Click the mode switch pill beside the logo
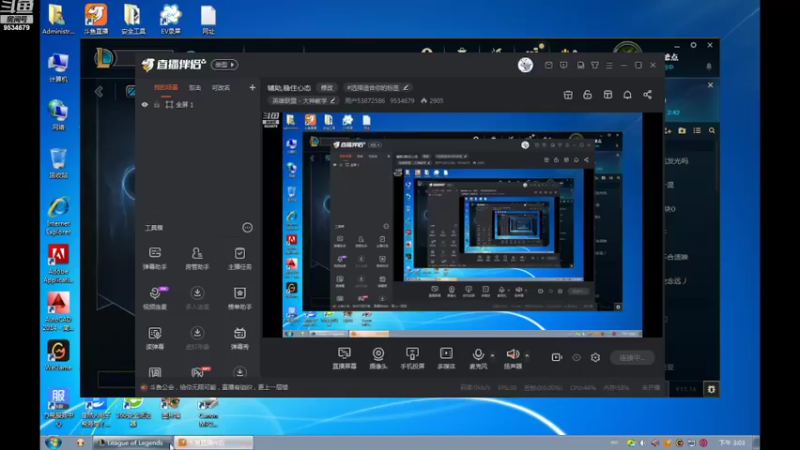This screenshot has height=450, width=800. [x=224, y=65]
